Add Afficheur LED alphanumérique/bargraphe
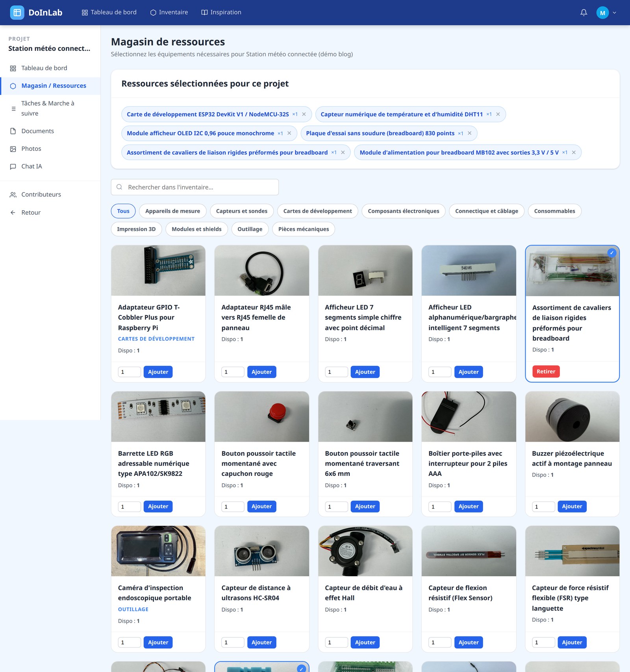 pos(469,372)
